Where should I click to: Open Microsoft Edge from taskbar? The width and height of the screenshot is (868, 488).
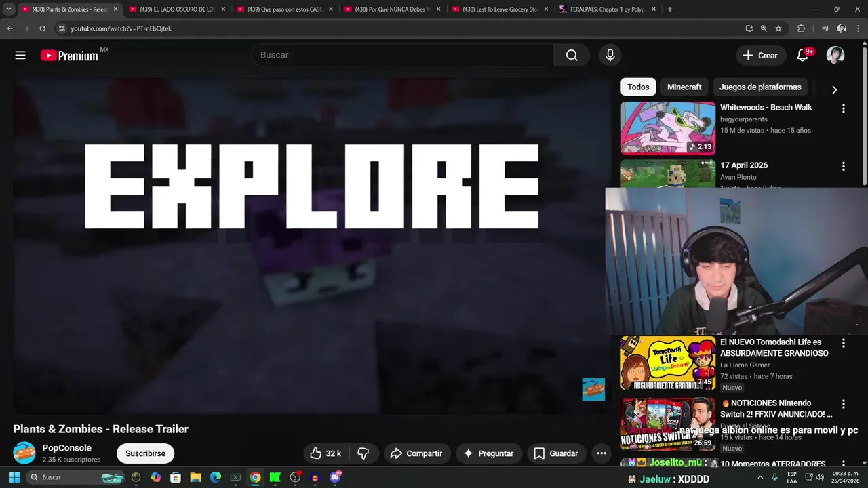coord(215,477)
